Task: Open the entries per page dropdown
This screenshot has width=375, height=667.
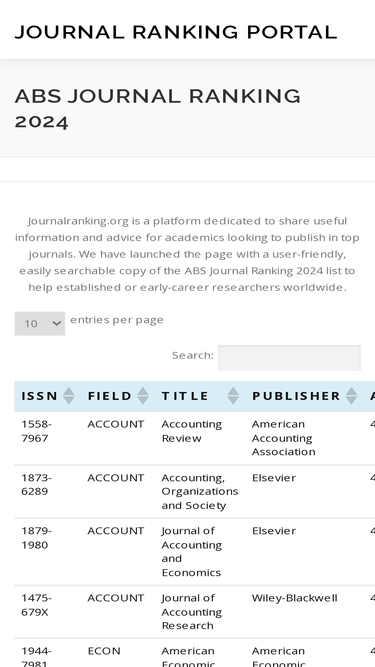Action: tap(40, 324)
